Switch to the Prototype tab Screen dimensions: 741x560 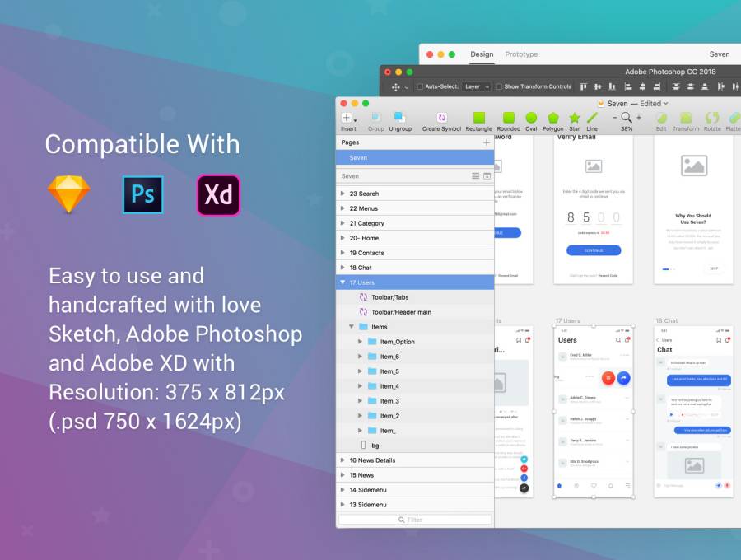[x=521, y=54]
